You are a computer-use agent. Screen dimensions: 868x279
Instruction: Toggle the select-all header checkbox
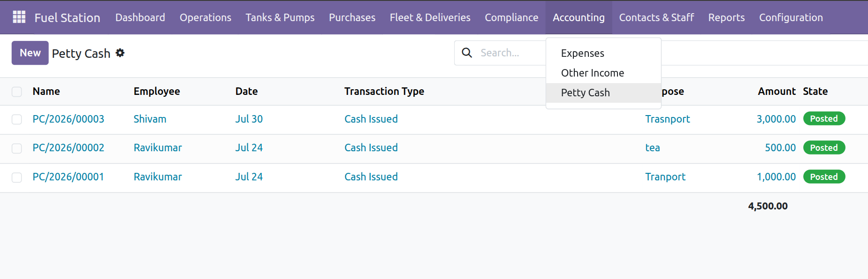click(17, 92)
